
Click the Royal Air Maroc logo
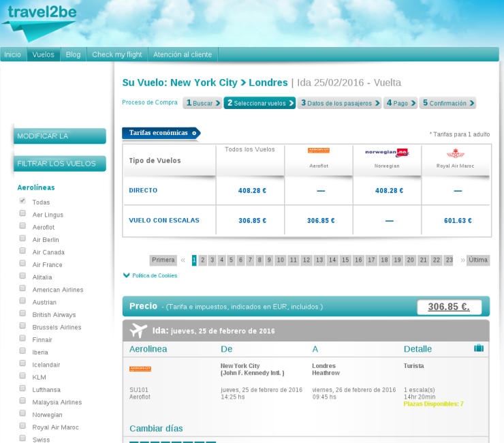pyautogui.click(x=456, y=153)
